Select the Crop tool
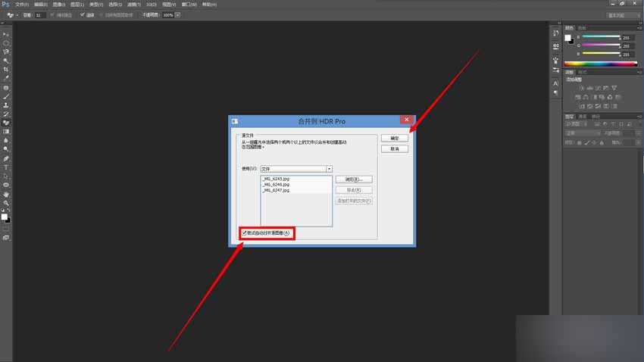This screenshot has height=362, width=644. 6,70
